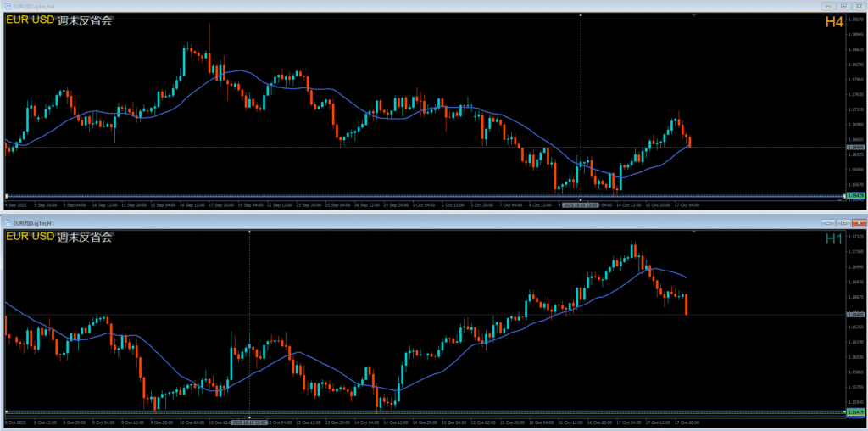Click the green 1.15429 price tag on H1
Screen dimensions: 868x431
point(855,411)
